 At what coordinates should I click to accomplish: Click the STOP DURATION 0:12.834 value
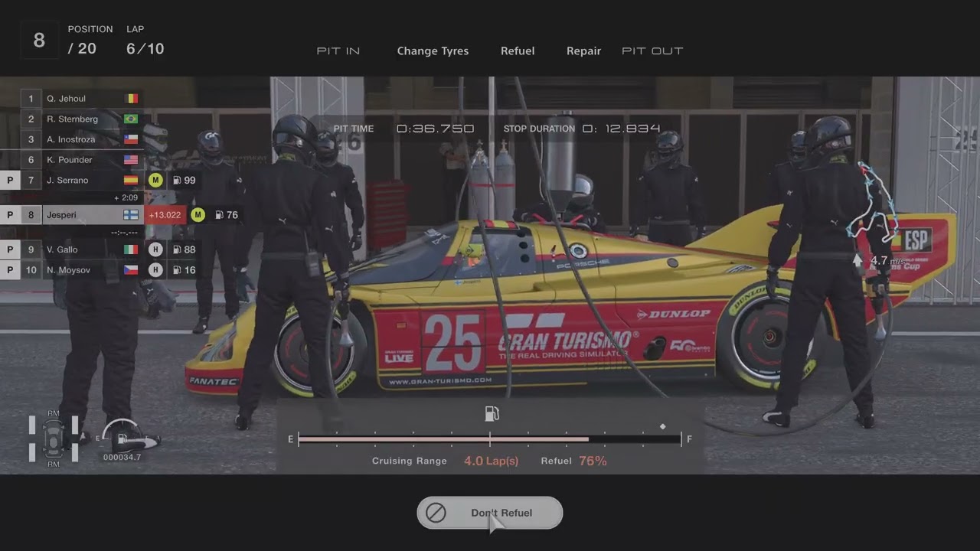[x=621, y=129]
